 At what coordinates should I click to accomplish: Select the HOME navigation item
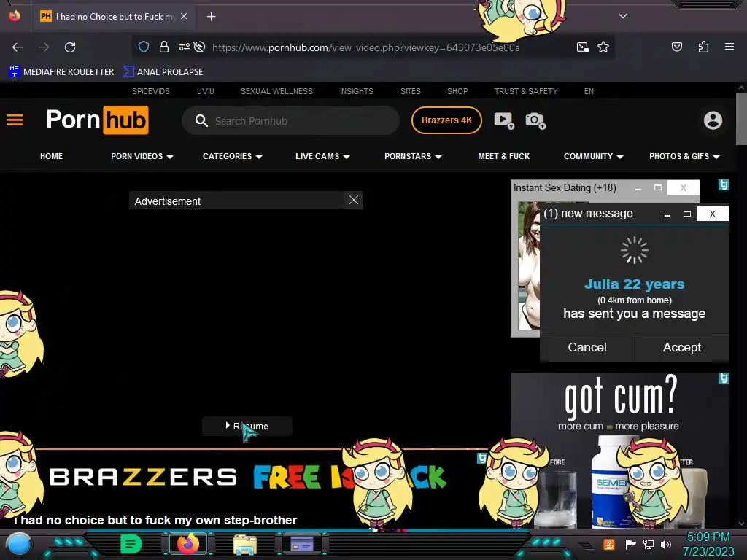[52, 156]
